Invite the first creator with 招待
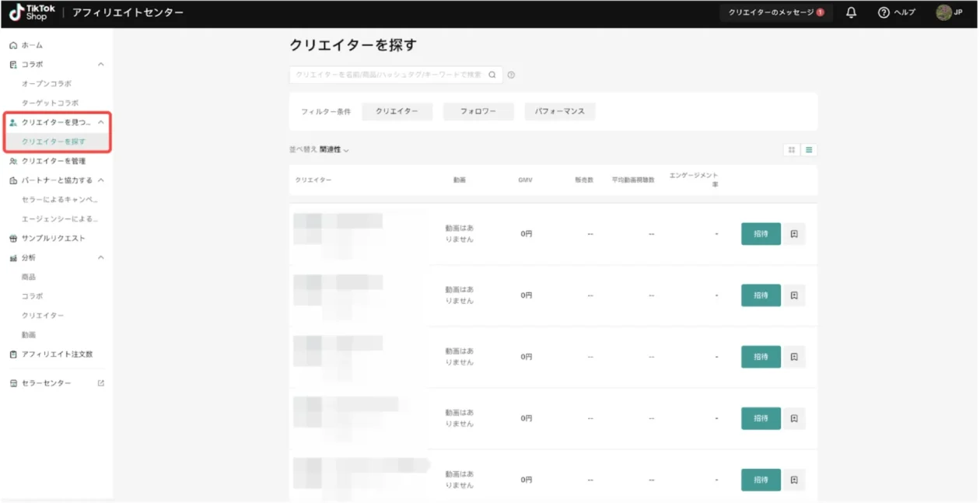This screenshot has height=503, width=980. click(x=760, y=234)
